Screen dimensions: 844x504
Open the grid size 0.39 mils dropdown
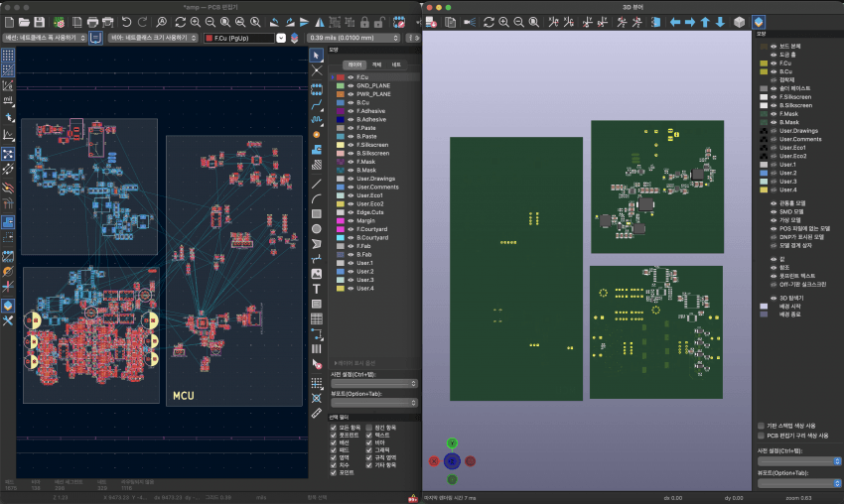tap(353, 38)
